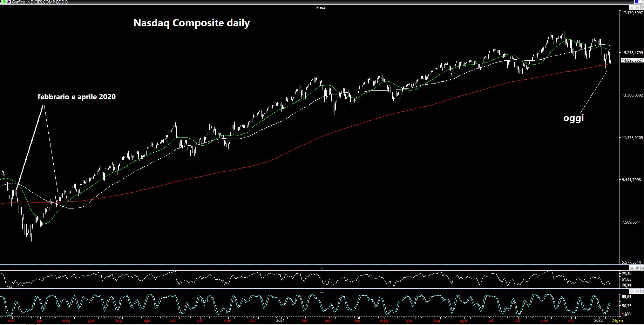644x325 pixels.
Task: Close the Prezzi price panel
Action: [x=642, y=7]
